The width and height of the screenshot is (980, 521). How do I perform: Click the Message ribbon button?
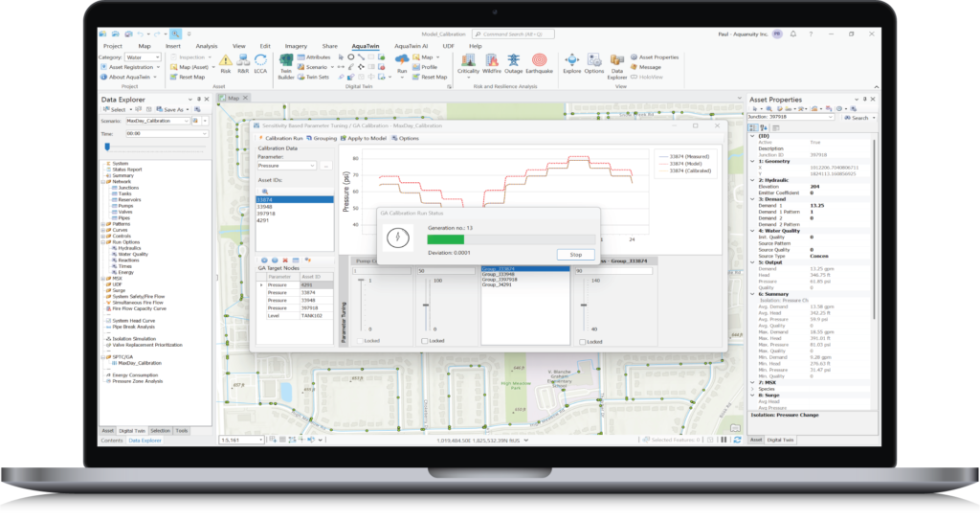tap(646, 67)
